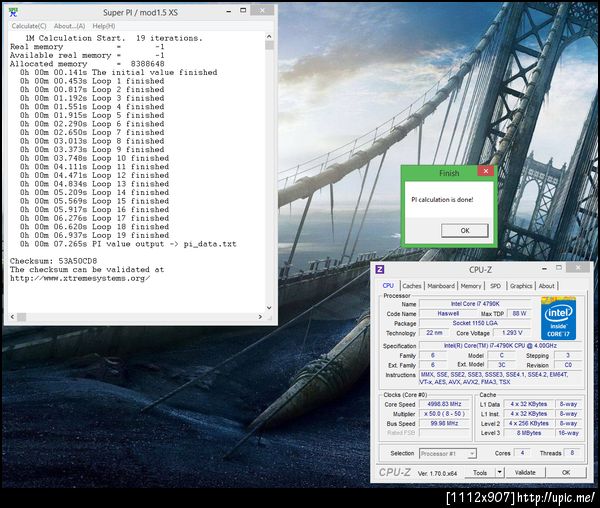Click the 'http://www.xtremesystems.org/' text in Super PI
The image size is (600, 508).
[80, 278]
